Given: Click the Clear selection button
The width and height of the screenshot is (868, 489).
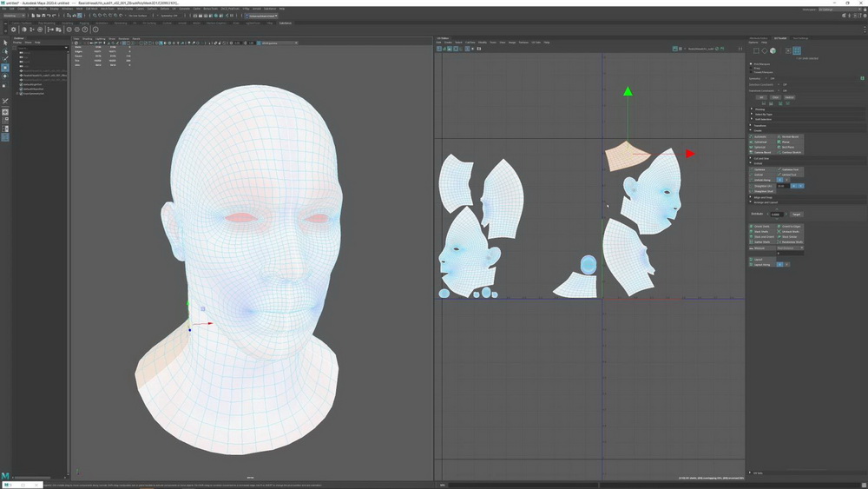Looking at the screenshot, I should coord(775,97).
